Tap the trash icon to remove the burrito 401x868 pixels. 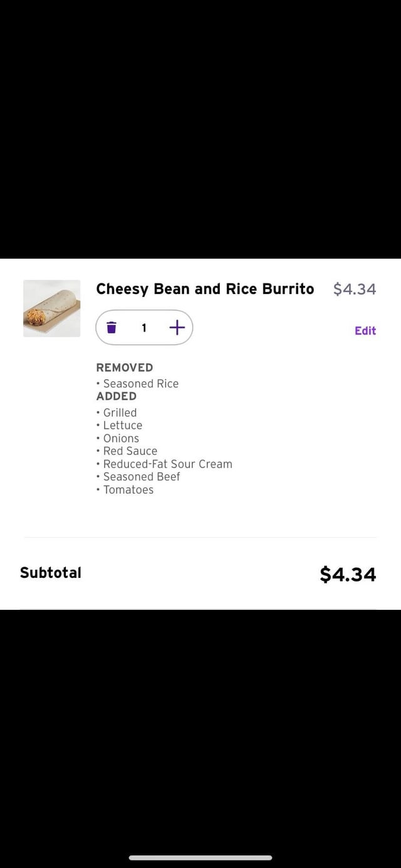pos(112,327)
